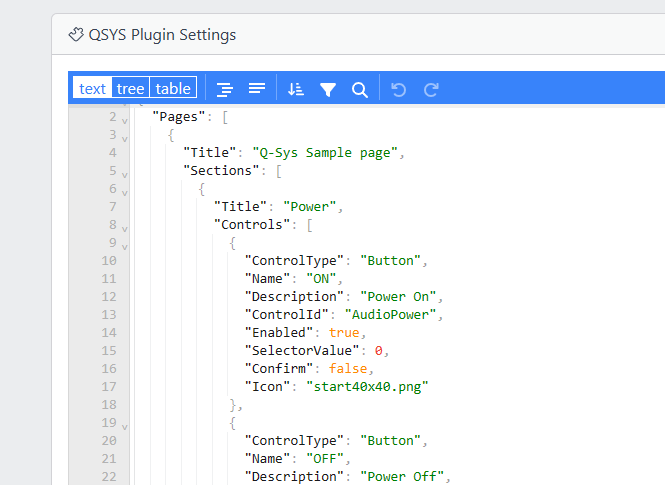Image resolution: width=665 pixels, height=485 pixels.
Task: Fold the "Sections" array on line 5
Action: pos(125,173)
